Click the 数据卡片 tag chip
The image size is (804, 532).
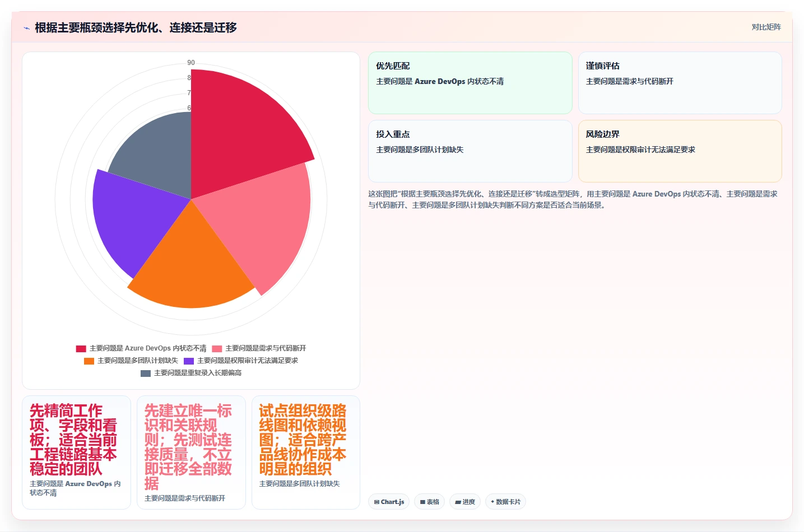coord(505,502)
